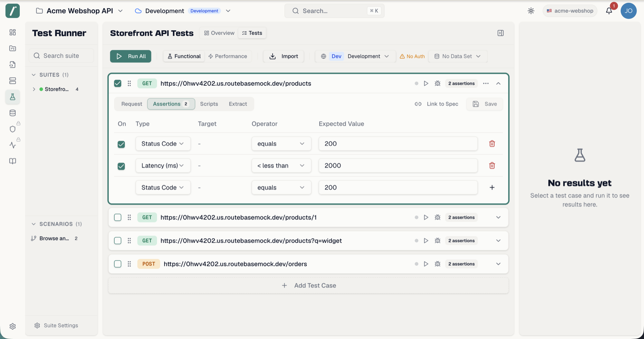Image resolution: width=644 pixels, height=339 pixels.
Task: Delete the Status Code equals 200 assertion
Action: pyautogui.click(x=492, y=144)
